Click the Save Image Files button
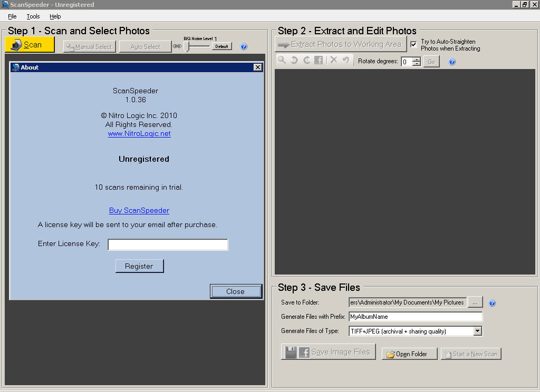The height and width of the screenshot is (392, 540). click(328, 352)
